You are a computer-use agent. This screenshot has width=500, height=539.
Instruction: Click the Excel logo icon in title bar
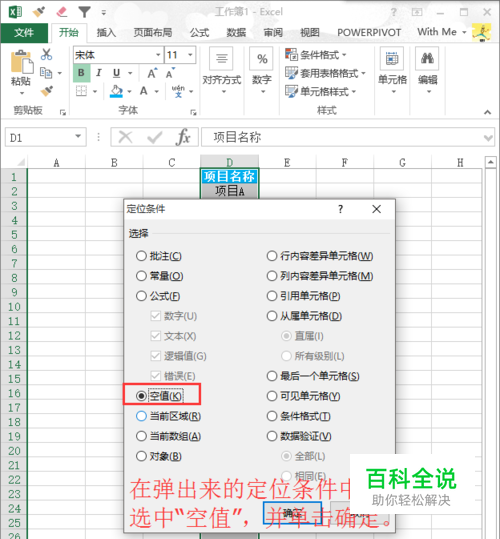[x=15, y=12]
